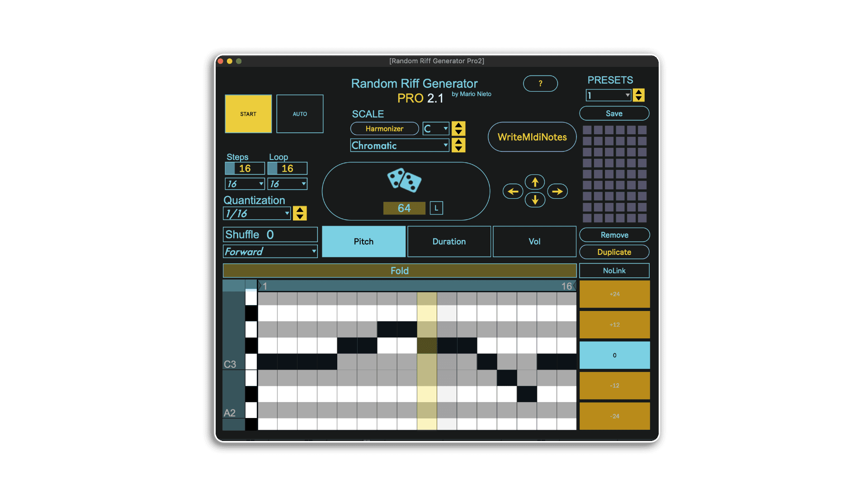The image size is (868, 488).
Task: Select the +24 octave offset
Action: click(614, 294)
